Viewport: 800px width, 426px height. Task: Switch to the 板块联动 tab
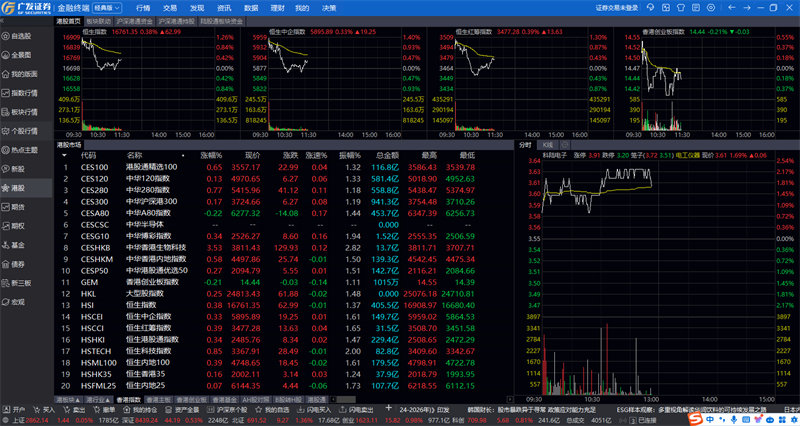coord(98,21)
